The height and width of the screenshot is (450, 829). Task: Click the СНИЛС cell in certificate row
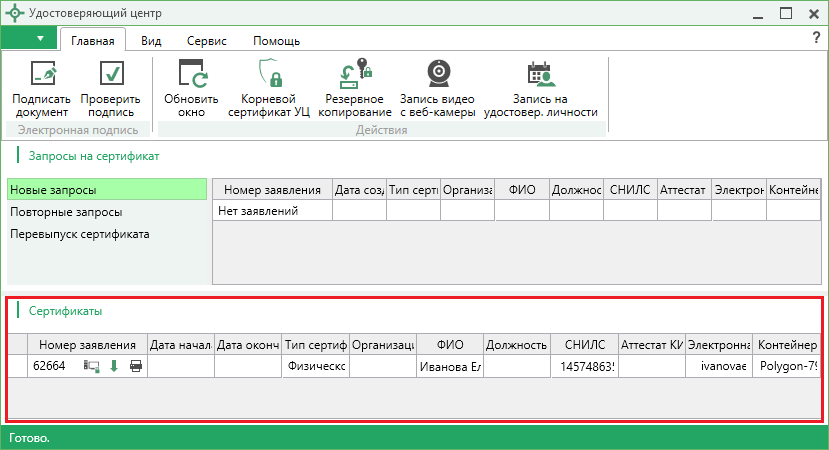[584, 367]
